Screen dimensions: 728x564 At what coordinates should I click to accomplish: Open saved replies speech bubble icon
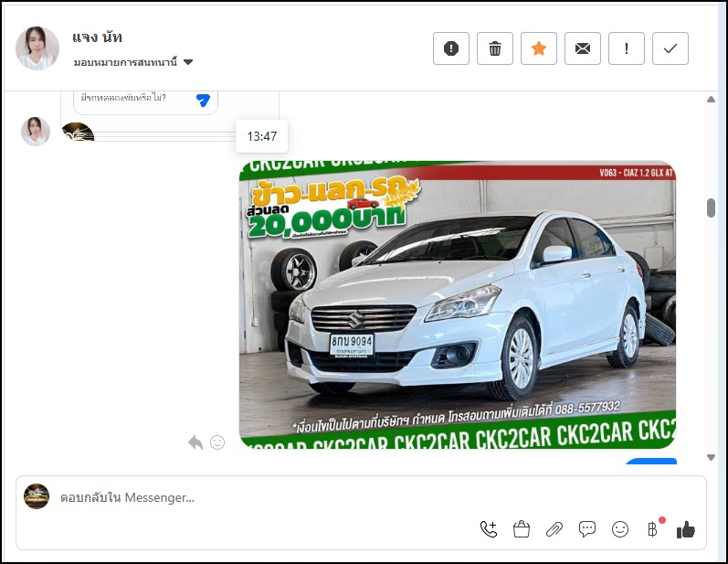pos(587,529)
